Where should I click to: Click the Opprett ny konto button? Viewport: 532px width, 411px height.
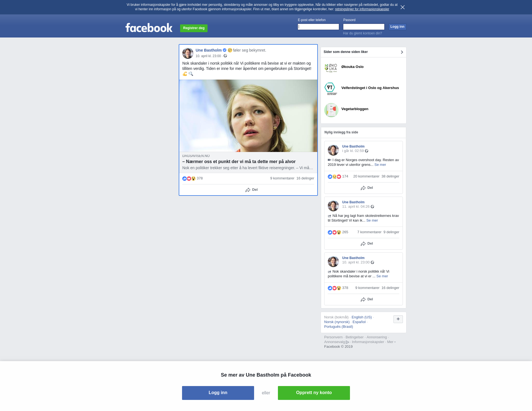point(314,393)
